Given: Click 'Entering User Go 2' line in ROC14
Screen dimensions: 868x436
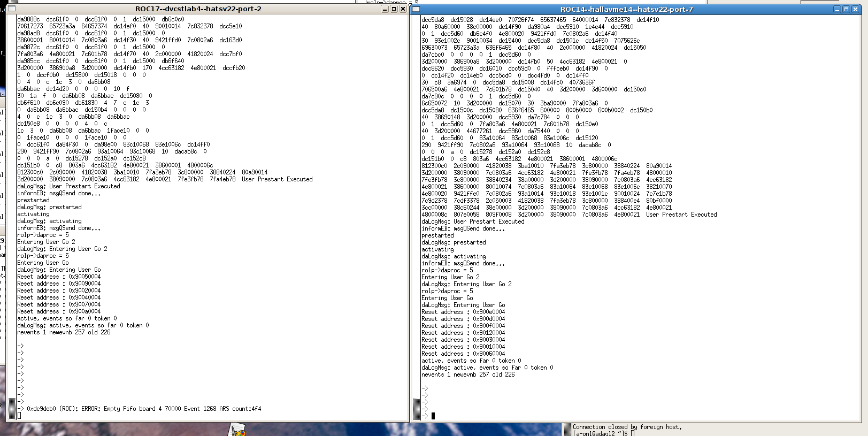Looking at the screenshot, I should click(450, 277).
